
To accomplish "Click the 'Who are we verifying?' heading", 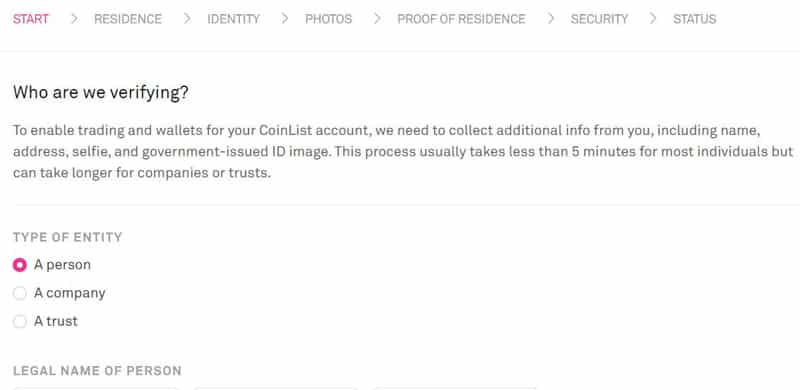I will point(101,93).
